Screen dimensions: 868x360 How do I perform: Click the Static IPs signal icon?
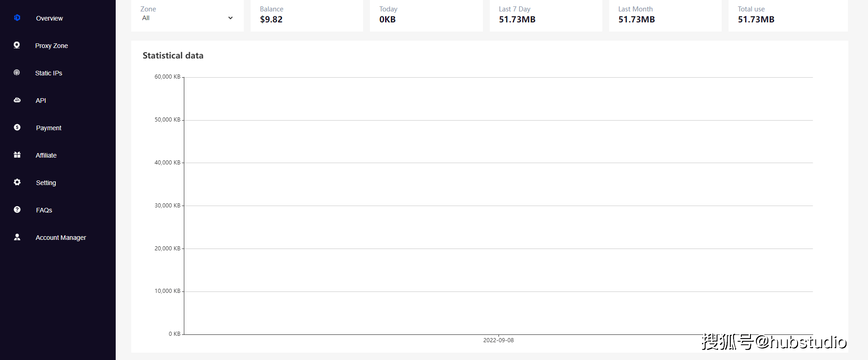pyautogui.click(x=17, y=73)
